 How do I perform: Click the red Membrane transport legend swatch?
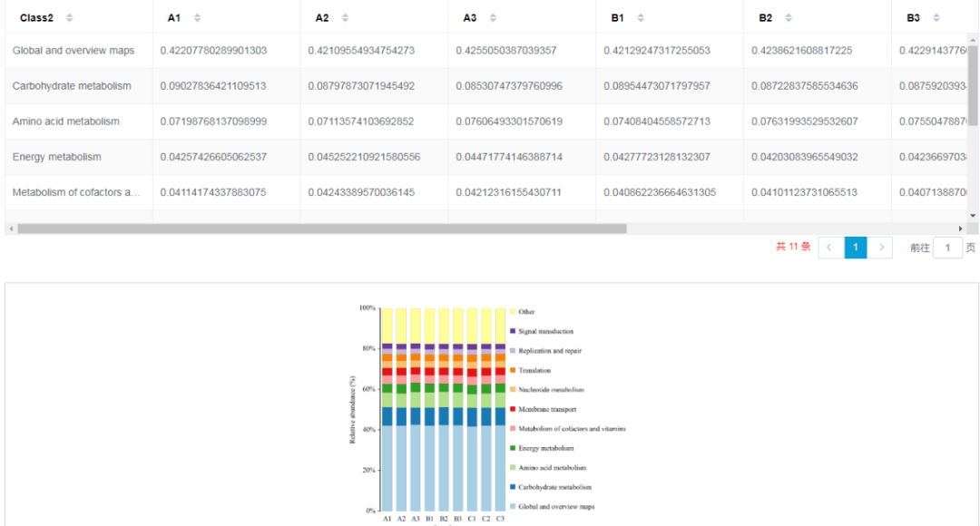tap(513, 409)
